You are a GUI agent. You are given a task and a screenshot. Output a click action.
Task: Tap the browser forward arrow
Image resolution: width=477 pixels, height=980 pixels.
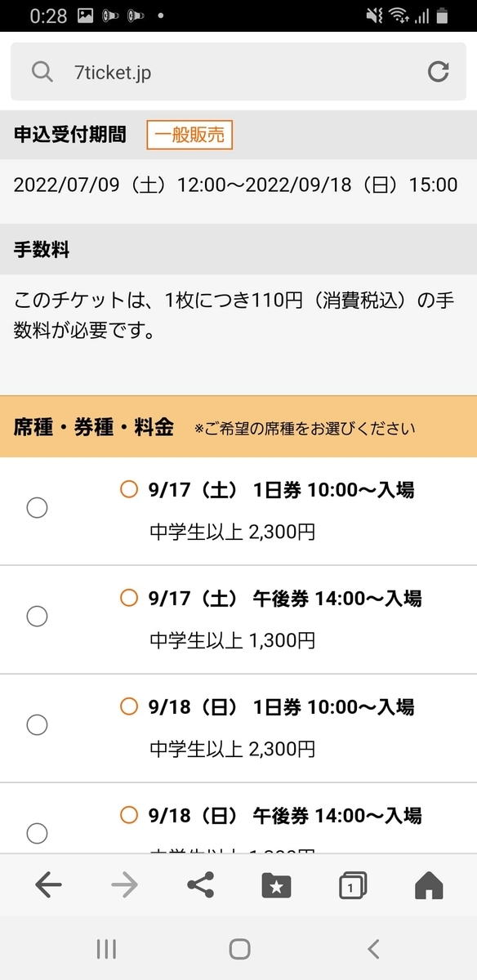[124, 885]
